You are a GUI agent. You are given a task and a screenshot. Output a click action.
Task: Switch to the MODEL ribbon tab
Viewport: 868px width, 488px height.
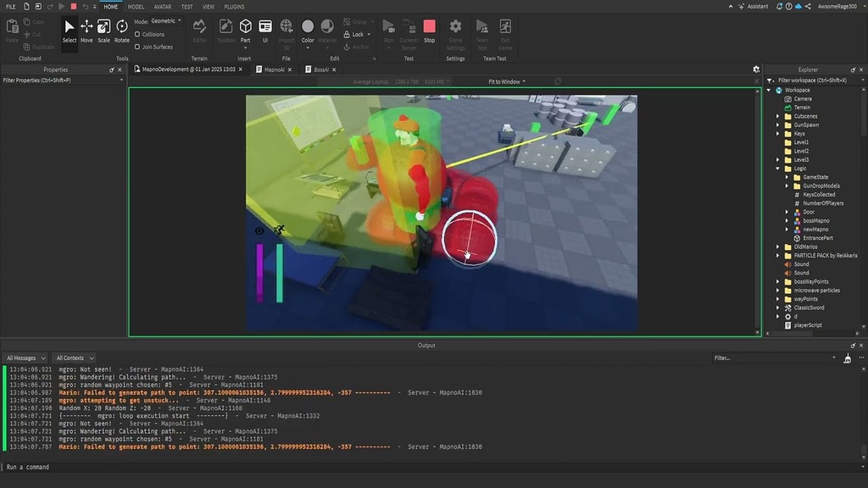[x=136, y=6]
